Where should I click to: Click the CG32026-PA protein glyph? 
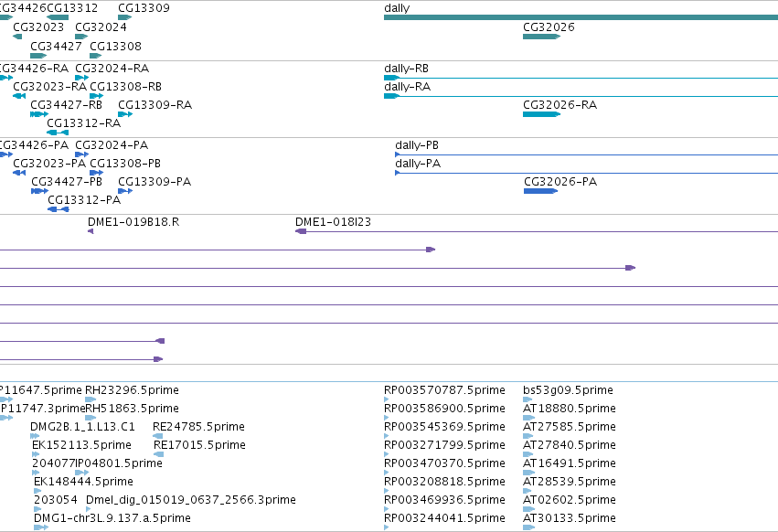point(541,191)
